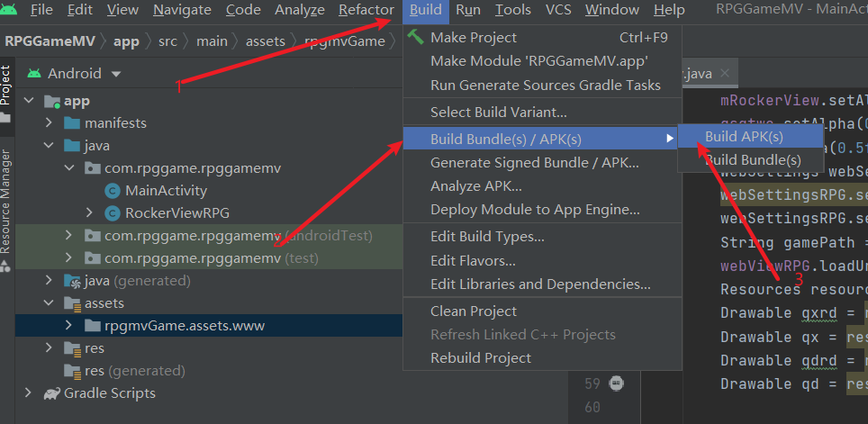This screenshot has height=424, width=868.
Task: Close the .java editor tab
Action: coord(725,74)
